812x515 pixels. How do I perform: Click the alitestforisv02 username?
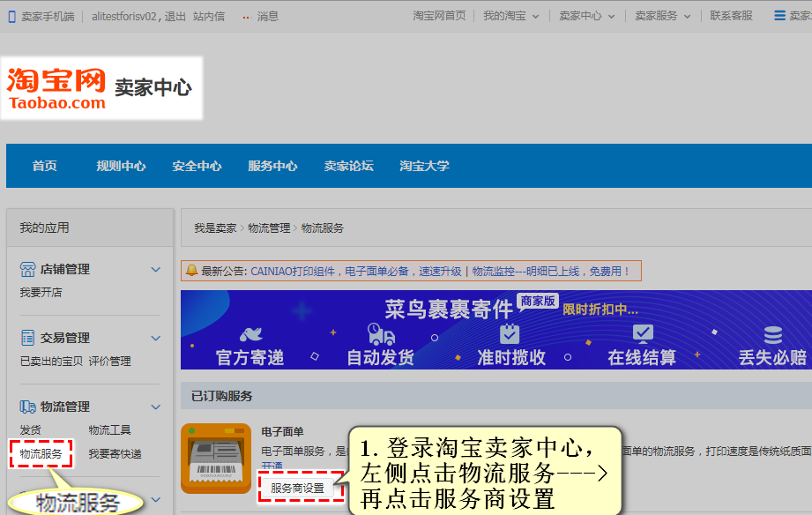[124, 17]
